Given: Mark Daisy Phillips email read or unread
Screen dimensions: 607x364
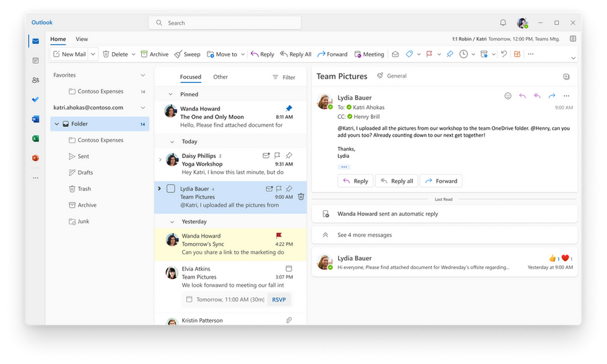Looking at the screenshot, I should [x=266, y=155].
